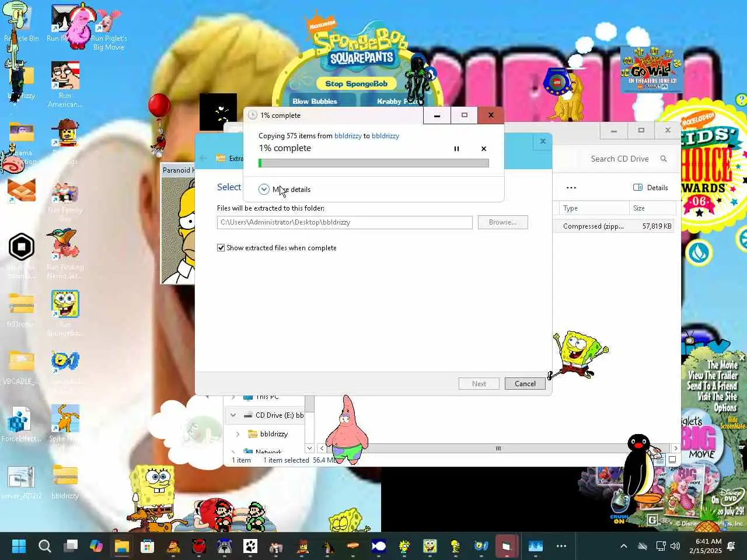Select the fr33robu... zipped folder icon
The height and width of the screenshot is (560, 747).
(22, 310)
